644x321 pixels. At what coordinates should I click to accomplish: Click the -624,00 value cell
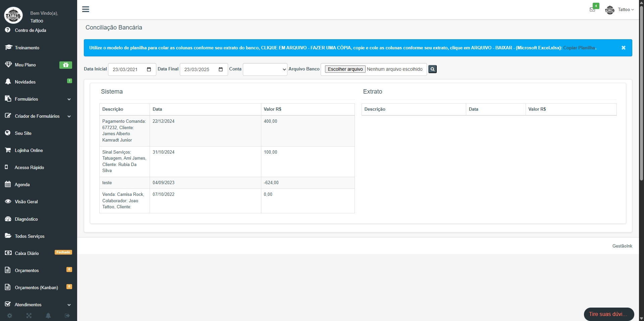[x=308, y=183]
